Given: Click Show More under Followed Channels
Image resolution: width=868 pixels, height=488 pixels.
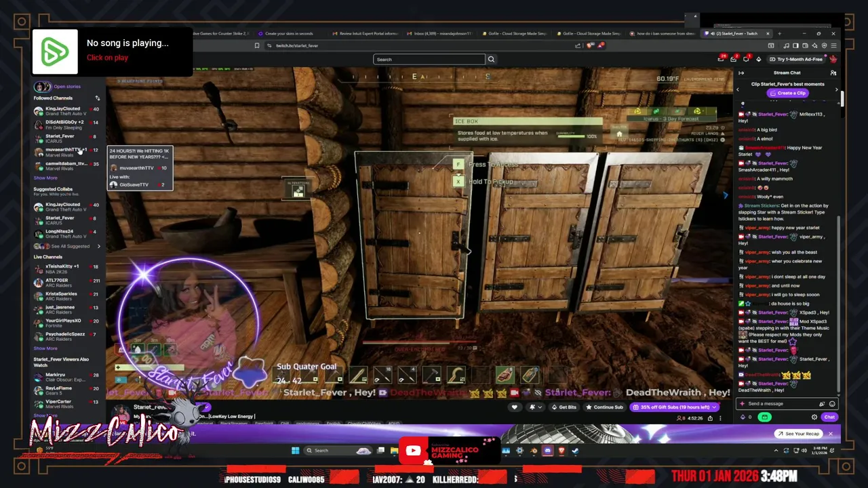Looking at the screenshot, I should click(x=45, y=178).
